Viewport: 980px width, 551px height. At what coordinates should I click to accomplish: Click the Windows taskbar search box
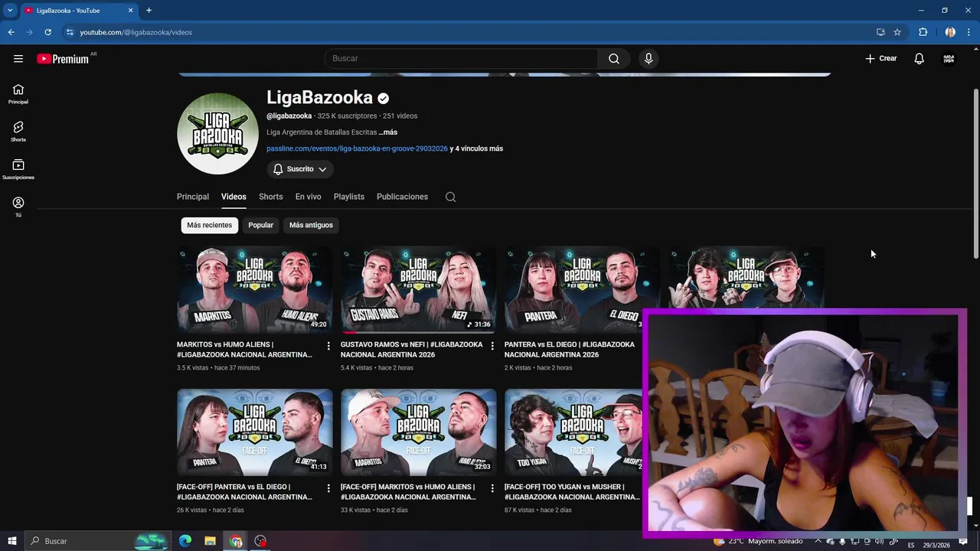point(98,541)
